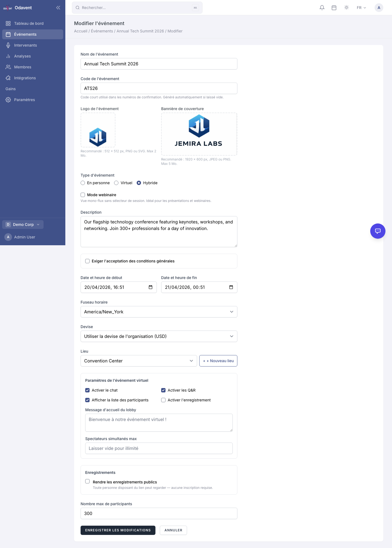
Task: Click the Message d'accueil du lobby field
Action: 159,423
